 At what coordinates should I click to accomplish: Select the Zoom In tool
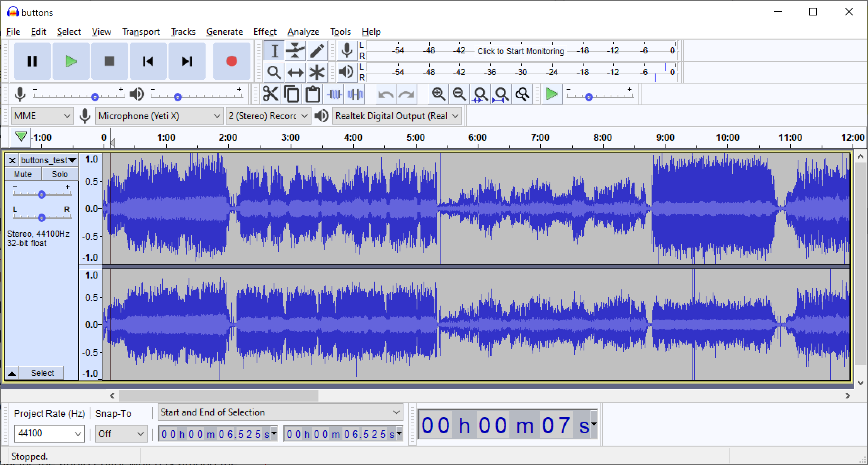click(438, 94)
